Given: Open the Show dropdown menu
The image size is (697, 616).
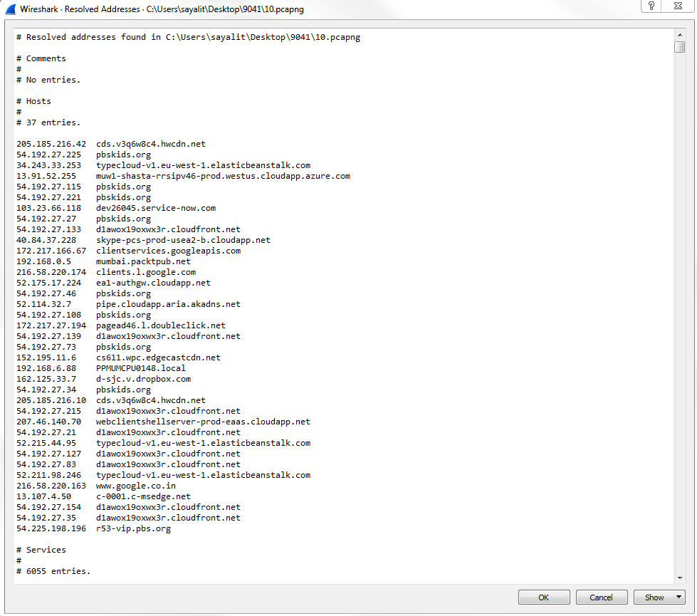Looking at the screenshot, I should point(659,597).
